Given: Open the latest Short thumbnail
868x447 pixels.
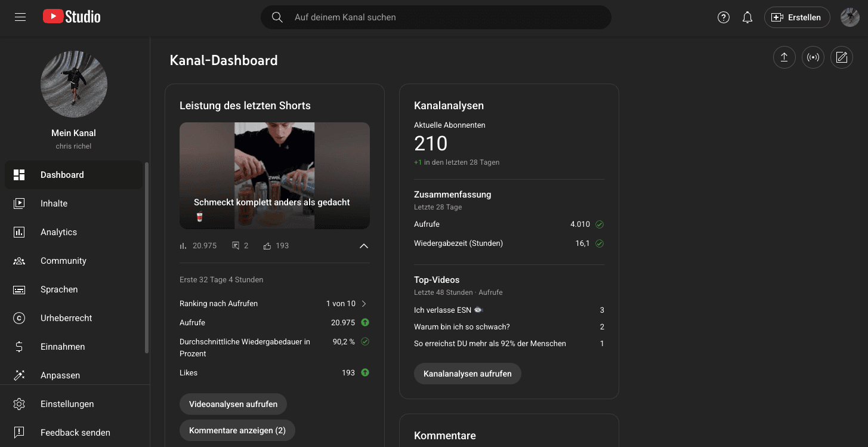Looking at the screenshot, I should (274, 175).
